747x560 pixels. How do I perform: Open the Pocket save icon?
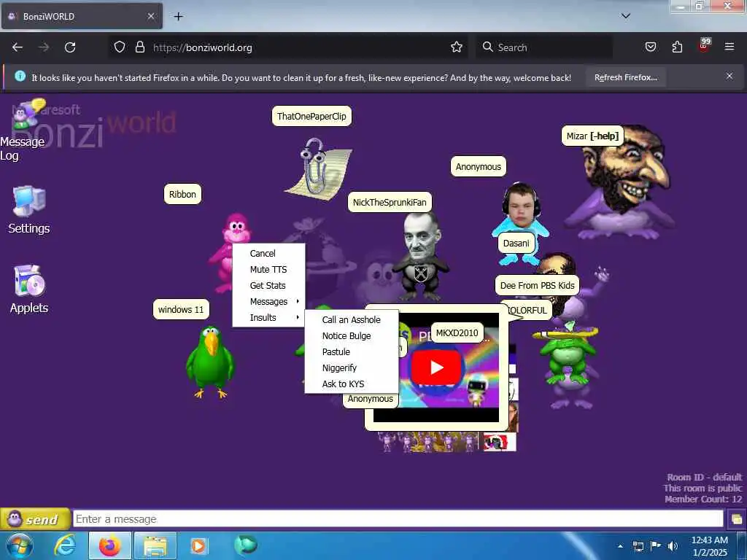coord(650,47)
